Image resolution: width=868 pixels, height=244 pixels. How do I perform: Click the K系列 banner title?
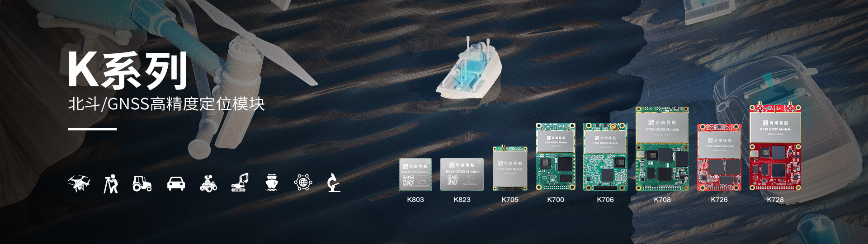click(127, 70)
